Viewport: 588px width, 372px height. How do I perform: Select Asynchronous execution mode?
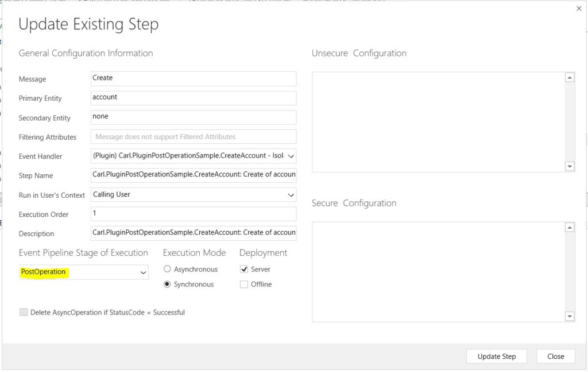[x=168, y=269]
